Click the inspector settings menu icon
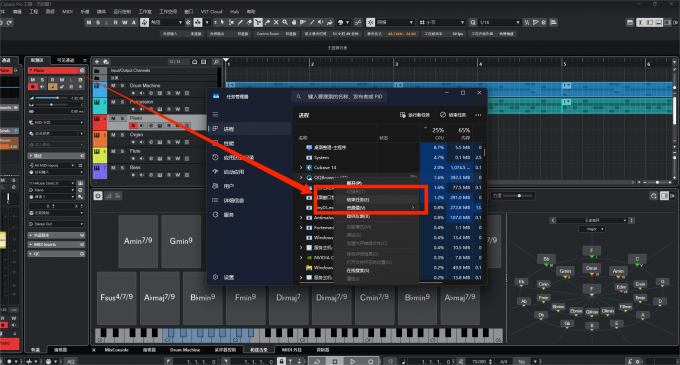Image resolution: width=680 pixels, height=365 pixels. pos(85,60)
